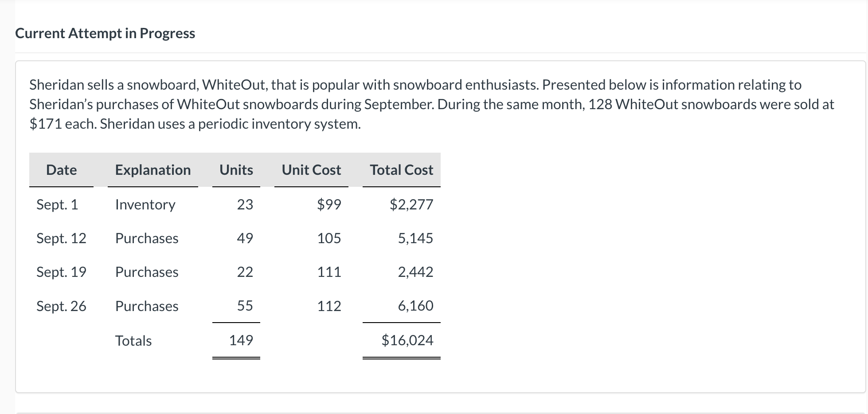Select the 112 unit cost value

(x=329, y=306)
